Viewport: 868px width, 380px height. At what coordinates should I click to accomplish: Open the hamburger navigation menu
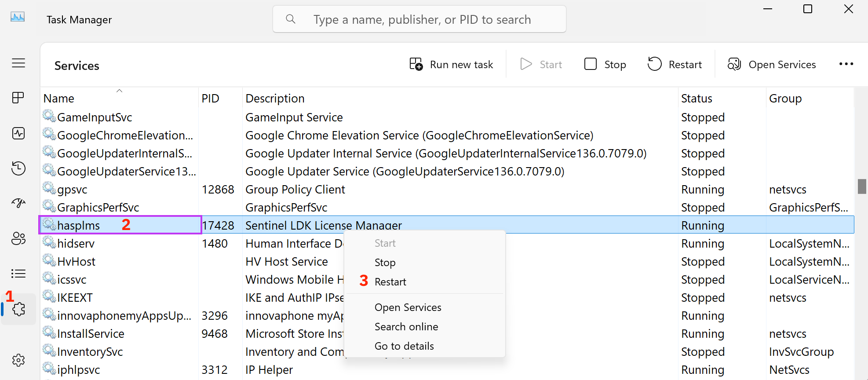tap(18, 63)
